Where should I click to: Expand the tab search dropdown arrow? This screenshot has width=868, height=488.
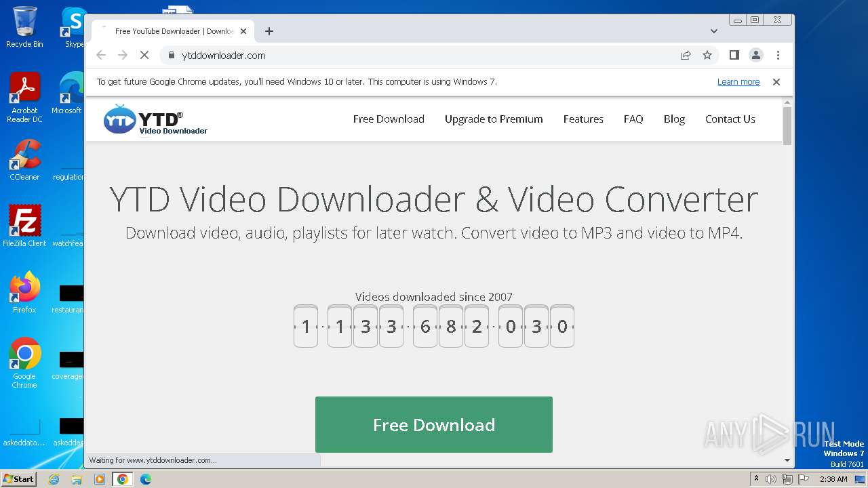(713, 31)
